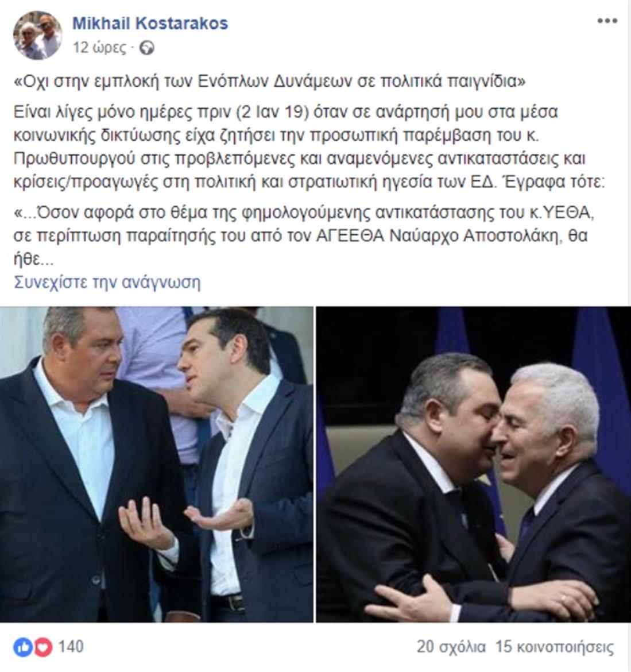
Task: Open the Mikhail Kostarakos profile name link
Action: (150, 23)
